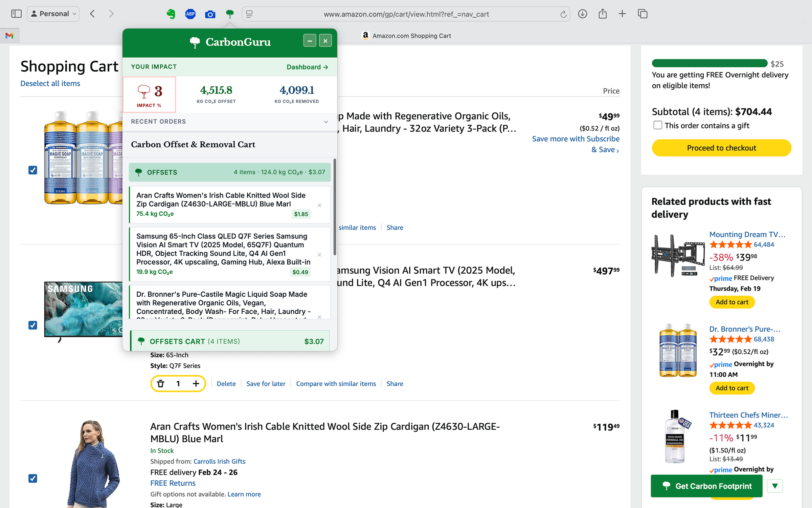Click the CarbonGuru cart scrollbar
This screenshot has height=508, width=812.
335,207
